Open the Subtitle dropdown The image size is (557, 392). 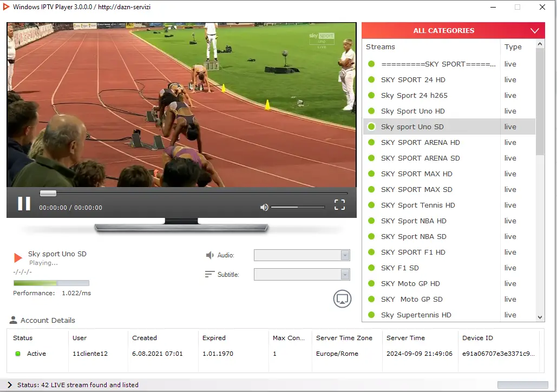[x=302, y=274]
